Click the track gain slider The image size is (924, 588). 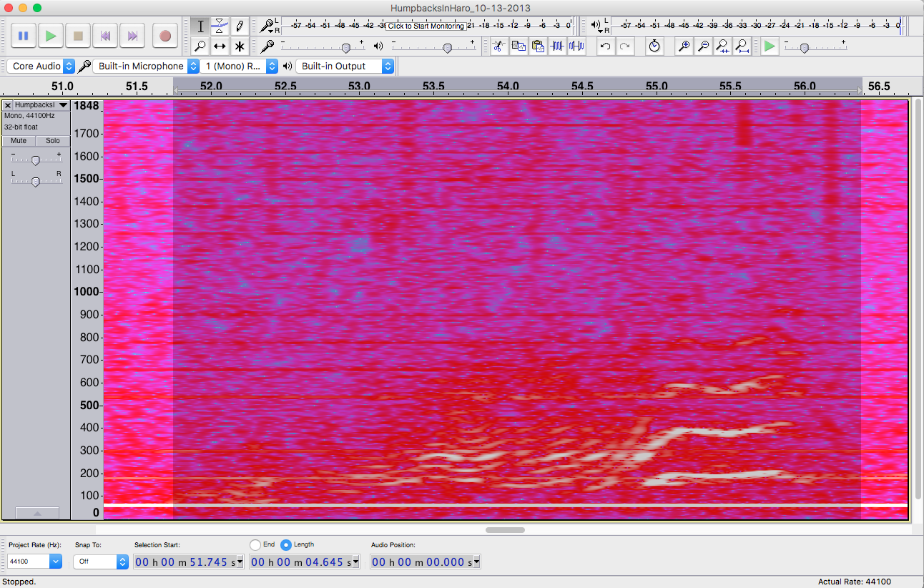coord(35,160)
